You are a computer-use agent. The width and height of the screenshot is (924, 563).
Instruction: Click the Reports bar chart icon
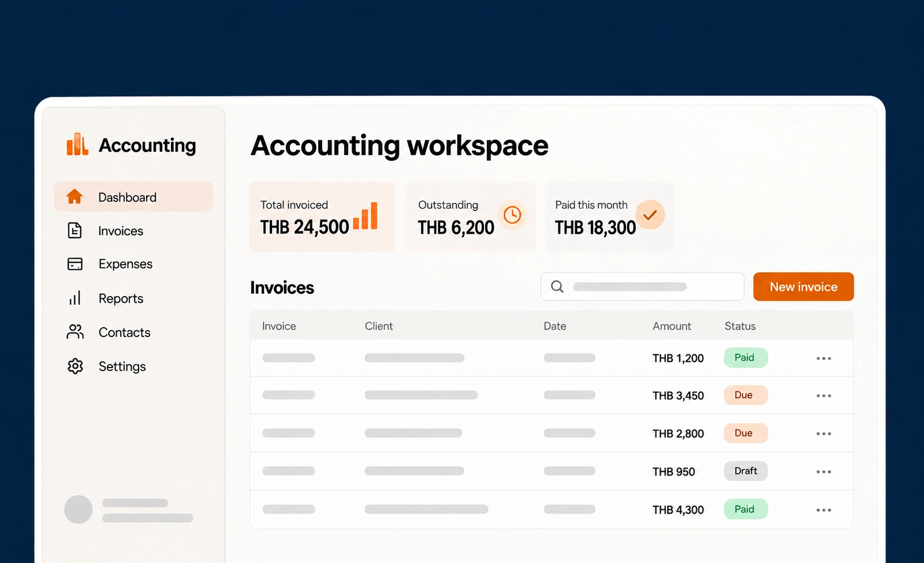pyautogui.click(x=75, y=298)
